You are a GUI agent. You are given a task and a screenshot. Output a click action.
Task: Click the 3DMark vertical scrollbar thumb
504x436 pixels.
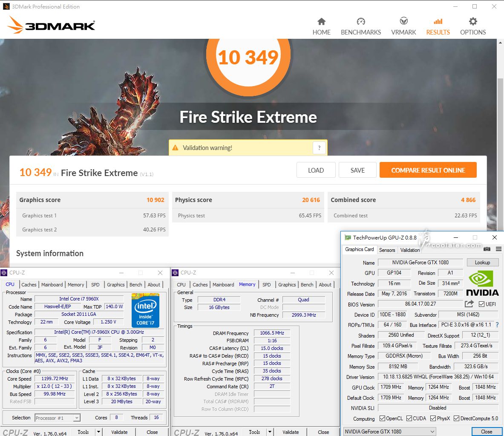[501, 154]
